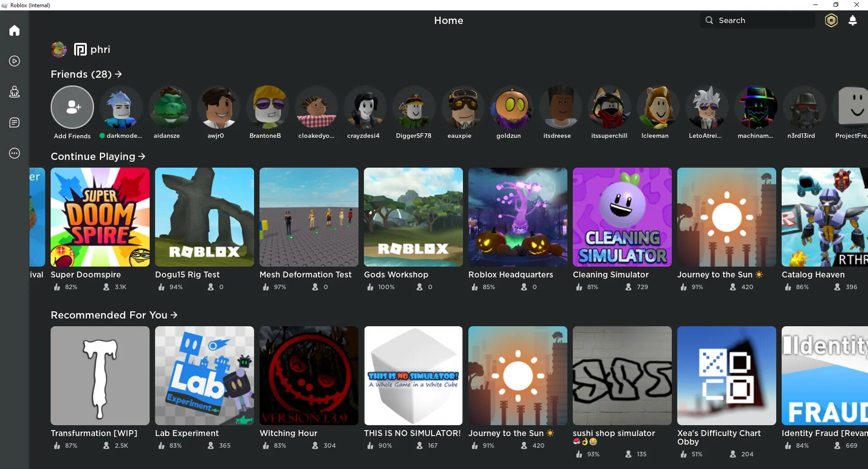Open goldzun friend's avatar
This screenshot has width=868, height=469.
pos(512,107)
